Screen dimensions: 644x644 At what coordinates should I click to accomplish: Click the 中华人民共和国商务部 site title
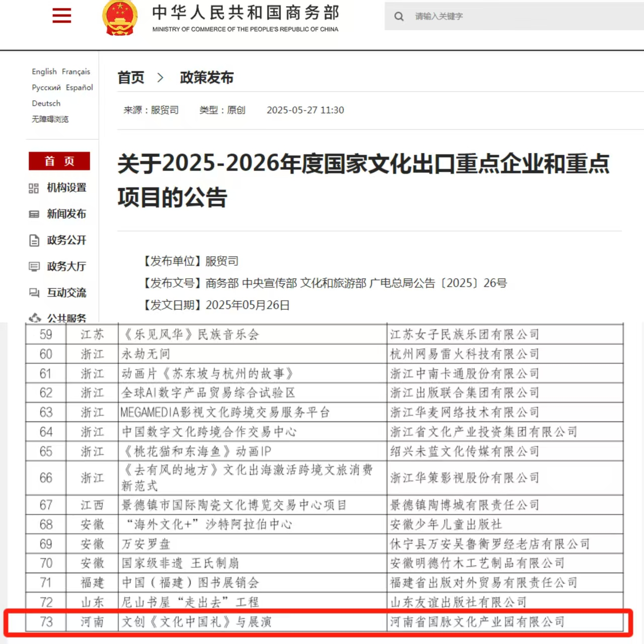(x=246, y=13)
